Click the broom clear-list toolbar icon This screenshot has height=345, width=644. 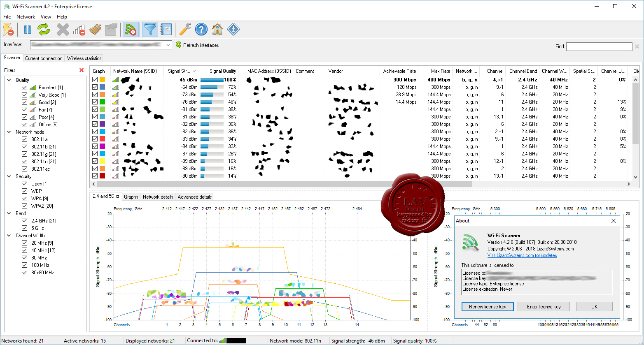click(x=95, y=30)
